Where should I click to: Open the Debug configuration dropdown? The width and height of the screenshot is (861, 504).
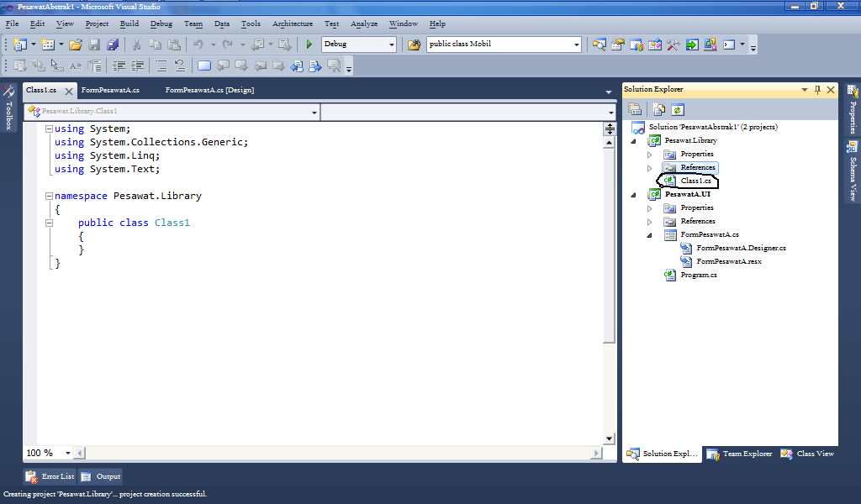(392, 45)
